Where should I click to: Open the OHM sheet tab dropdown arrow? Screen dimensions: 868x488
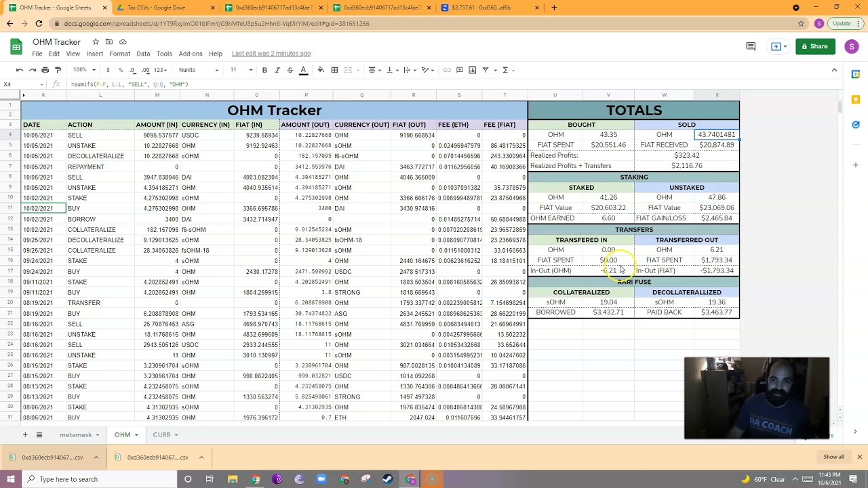pos(136,435)
